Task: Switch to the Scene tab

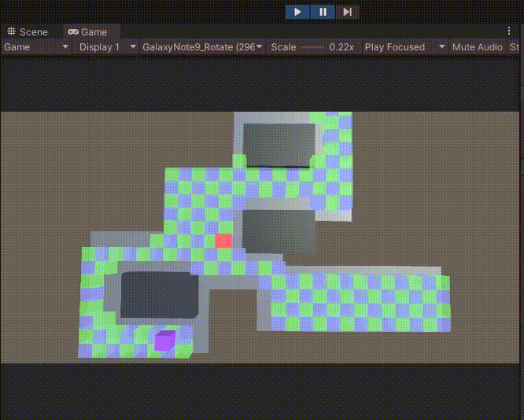Action: pos(28,31)
